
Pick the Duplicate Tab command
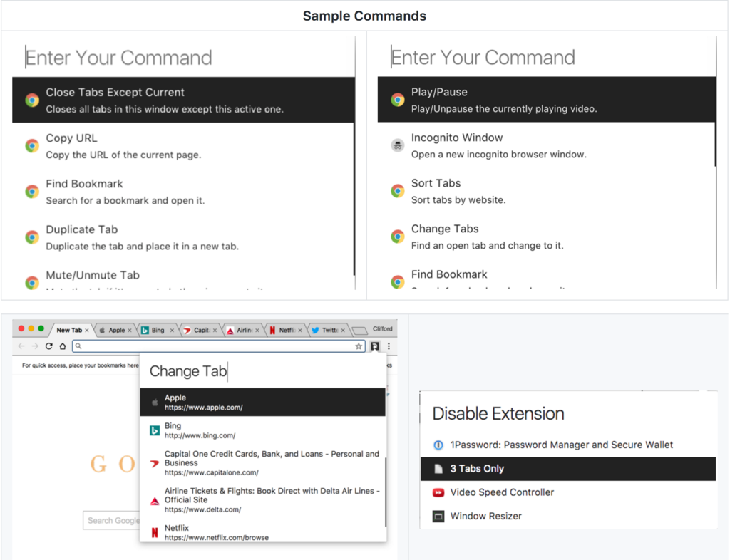(183, 237)
